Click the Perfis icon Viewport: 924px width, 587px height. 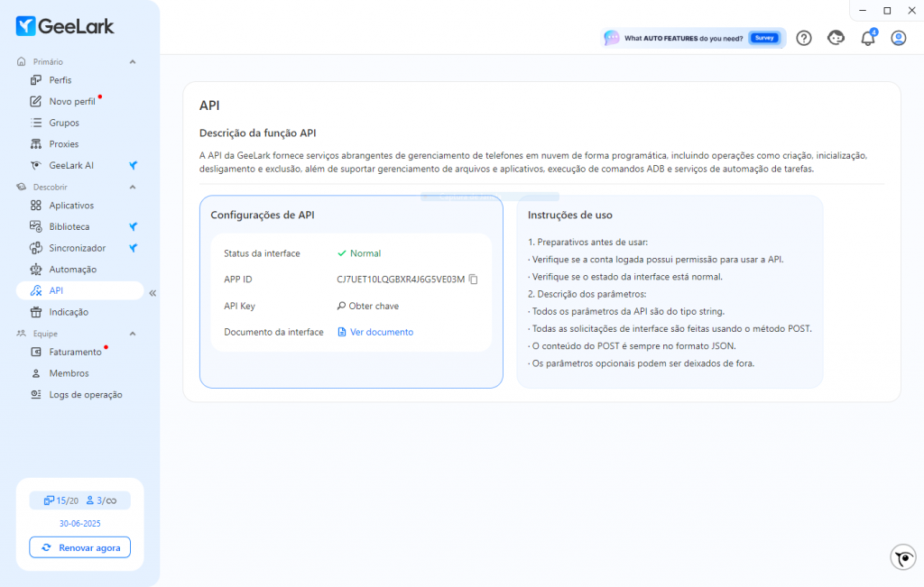pyautogui.click(x=36, y=80)
